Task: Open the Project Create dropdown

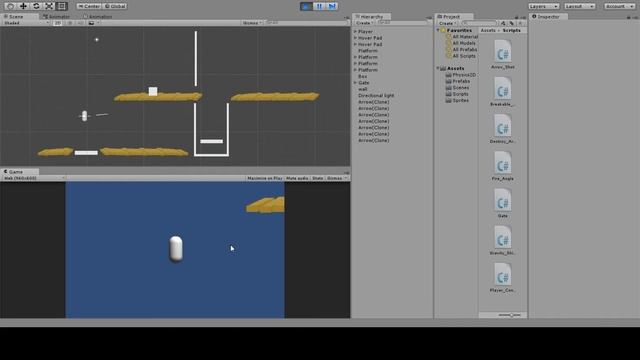Action: [447, 23]
